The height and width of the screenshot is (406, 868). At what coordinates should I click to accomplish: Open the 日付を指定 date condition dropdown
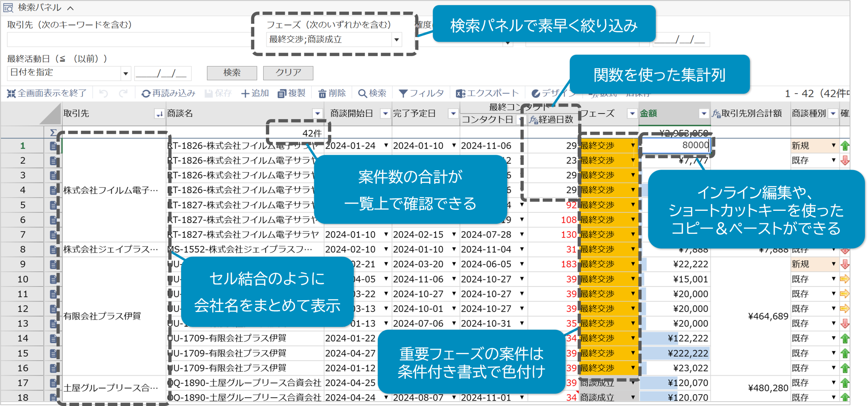tap(125, 73)
